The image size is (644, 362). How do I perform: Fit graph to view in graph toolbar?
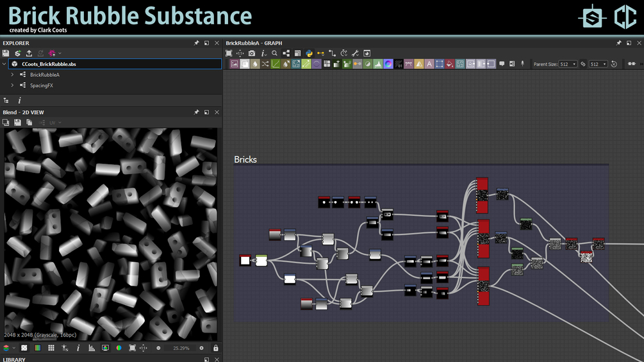coord(229,53)
